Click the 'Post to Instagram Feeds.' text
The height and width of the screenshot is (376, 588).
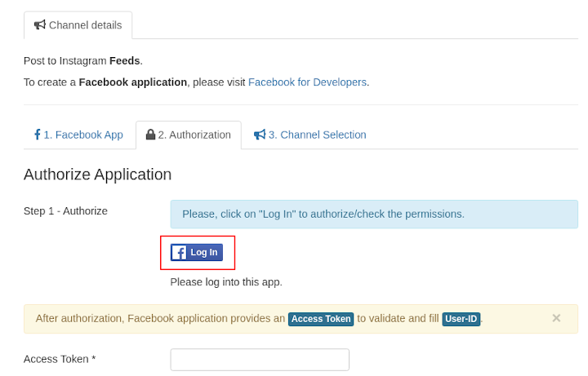(x=83, y=60)
